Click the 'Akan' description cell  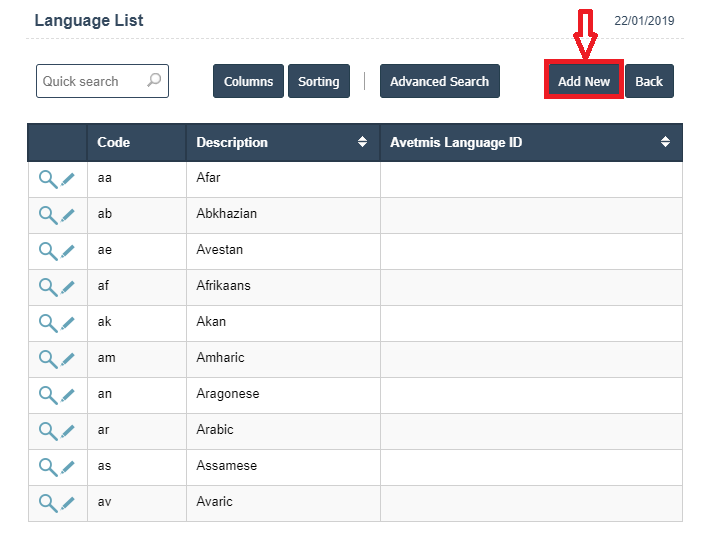coord(283,324)
